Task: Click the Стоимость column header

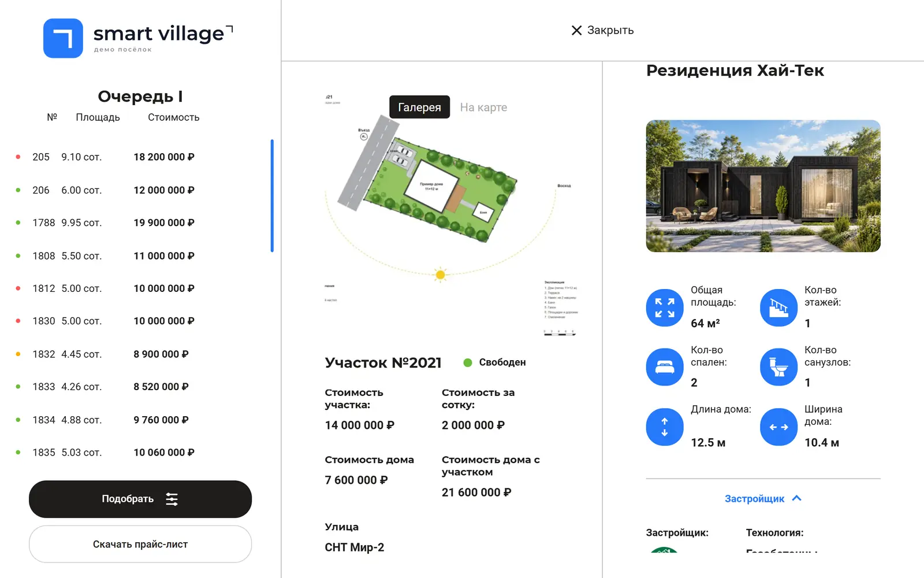Action: click(173, 117)
